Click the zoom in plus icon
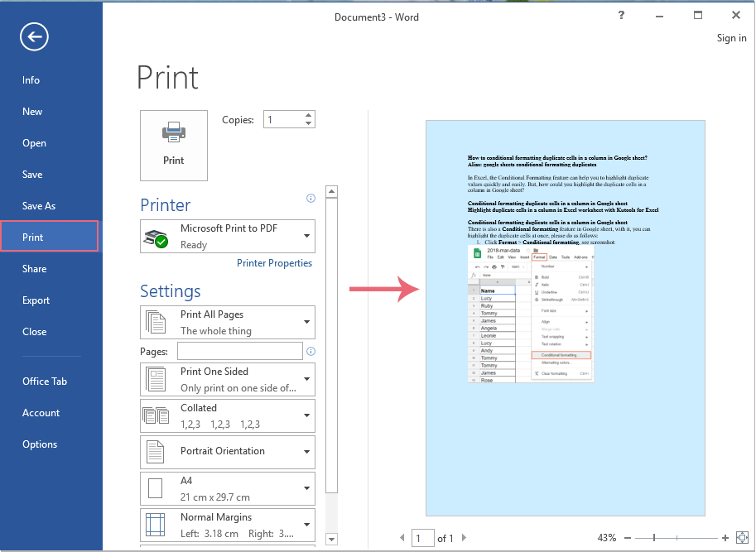This screenshot has width=756, height=552. pyautogui.click(x=725, y=538)
